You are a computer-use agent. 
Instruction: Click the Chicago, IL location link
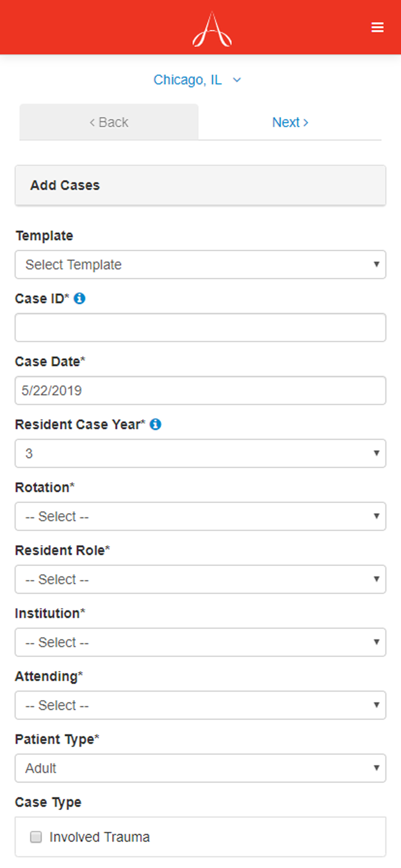(x=187, y=80)
